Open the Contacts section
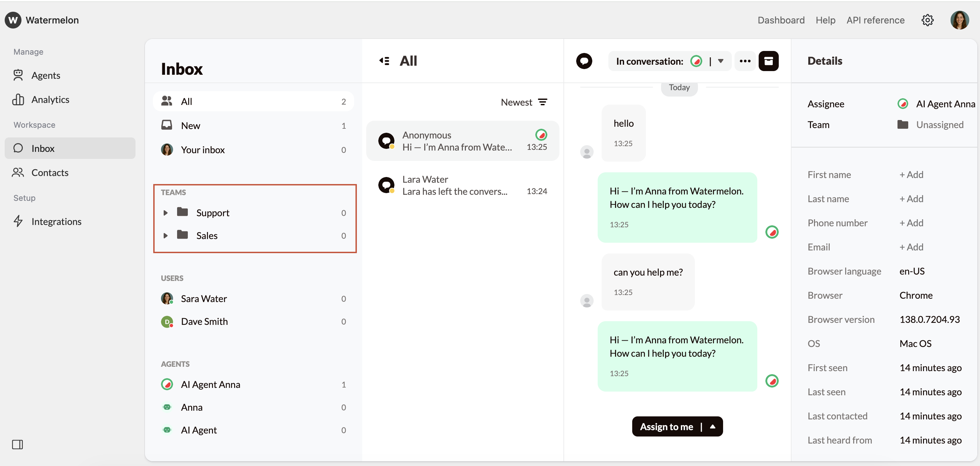The image size is (980, 466). tap(51, 172)
